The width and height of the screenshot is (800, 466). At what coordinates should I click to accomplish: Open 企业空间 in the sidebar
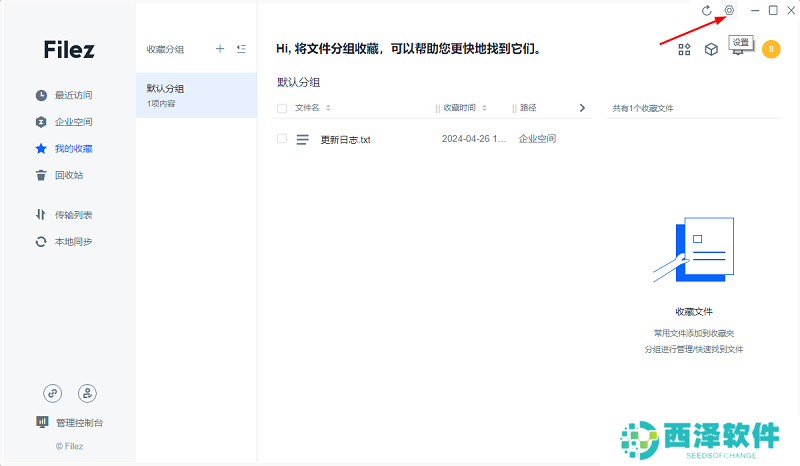tap(73, 122)
